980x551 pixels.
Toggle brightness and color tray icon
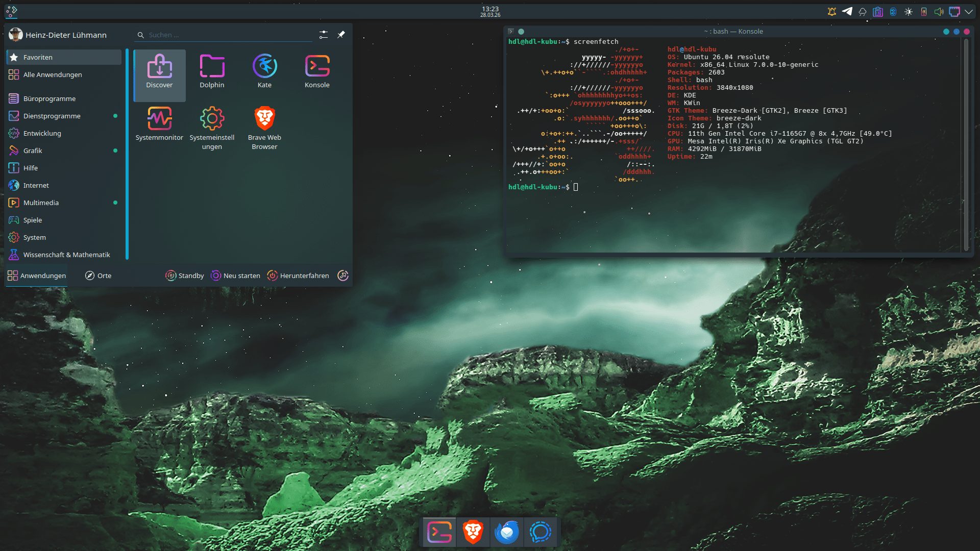909,12
